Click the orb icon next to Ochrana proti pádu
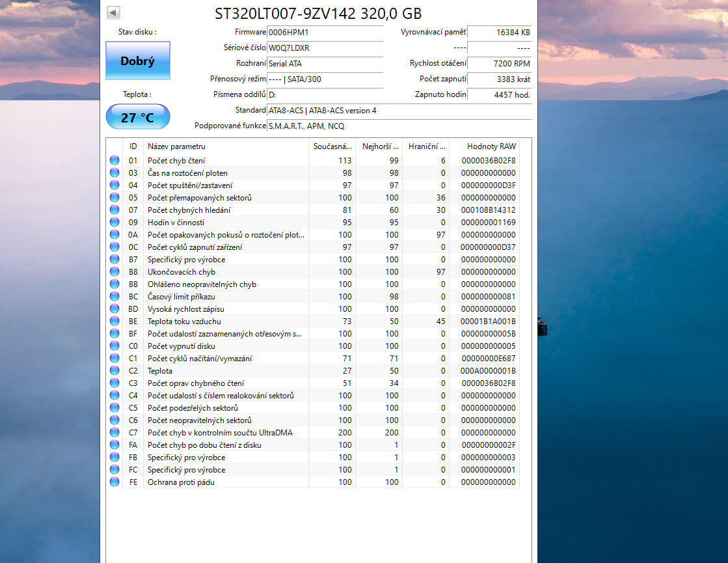 click(x=114, y=482)
